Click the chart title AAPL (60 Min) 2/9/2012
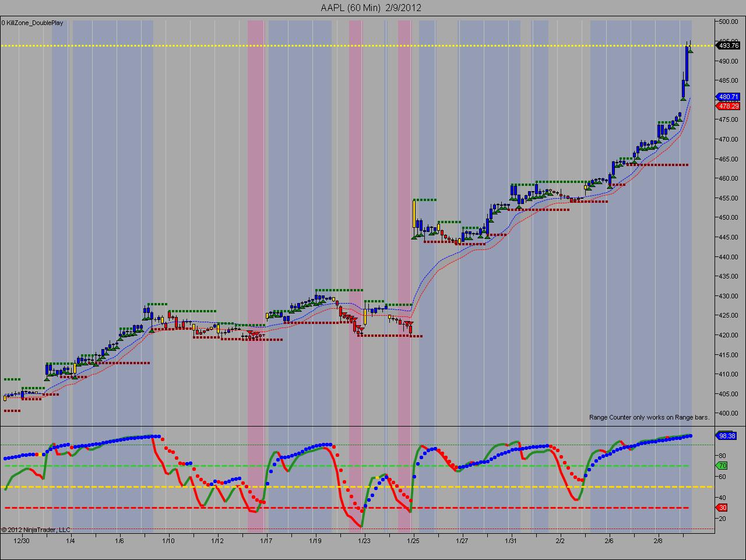This screenshot has height=560, width=746. pyautogui.click(x=371, y=8)
